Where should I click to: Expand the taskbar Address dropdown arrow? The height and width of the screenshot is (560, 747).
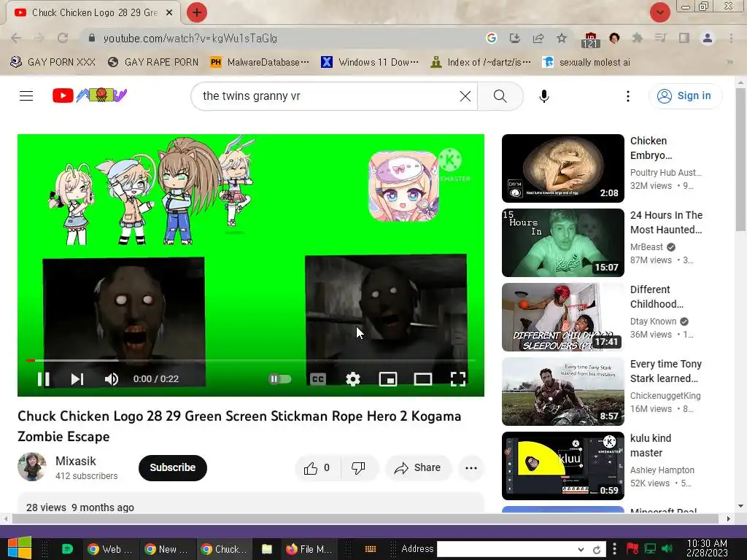click(581, 550)
